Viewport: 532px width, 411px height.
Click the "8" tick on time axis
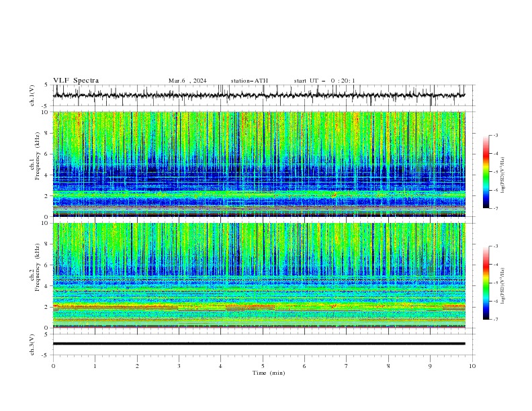coord(388,366)
